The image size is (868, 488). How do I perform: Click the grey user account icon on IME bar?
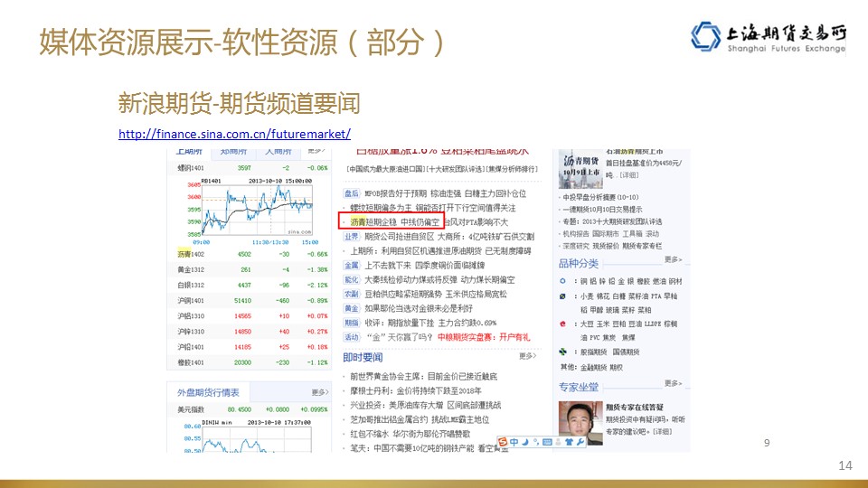pyautogui.click(x=558, y=442)
